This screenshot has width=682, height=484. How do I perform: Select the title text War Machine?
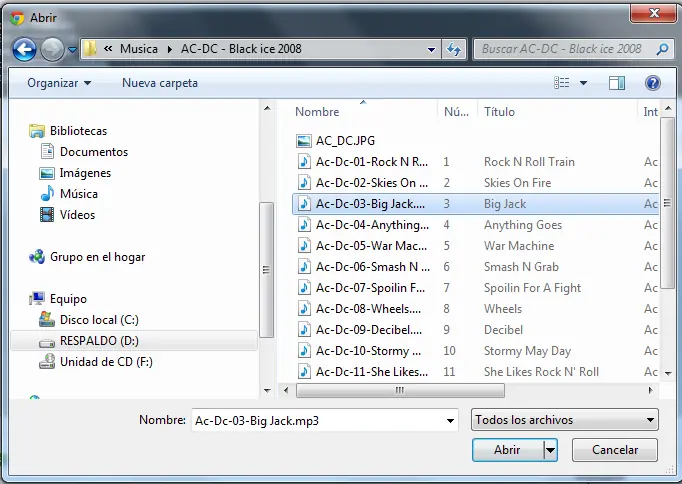click(519, 246)
